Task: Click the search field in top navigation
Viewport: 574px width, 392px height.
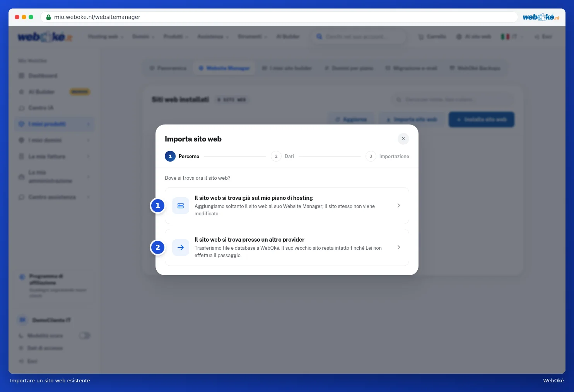Action: click(359, 37)
